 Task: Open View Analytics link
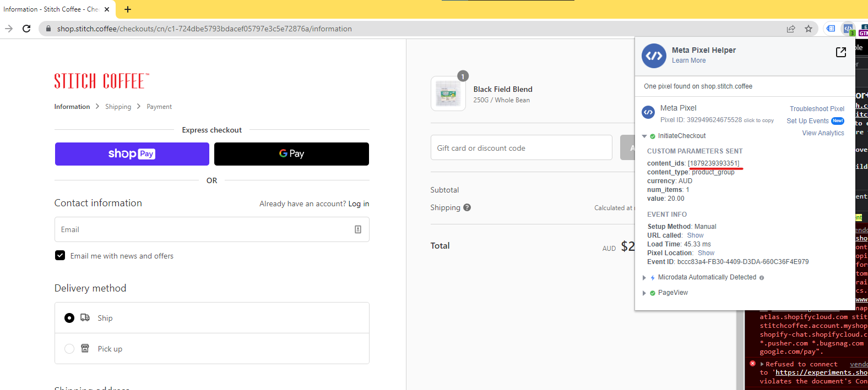[x=823, y=133]
